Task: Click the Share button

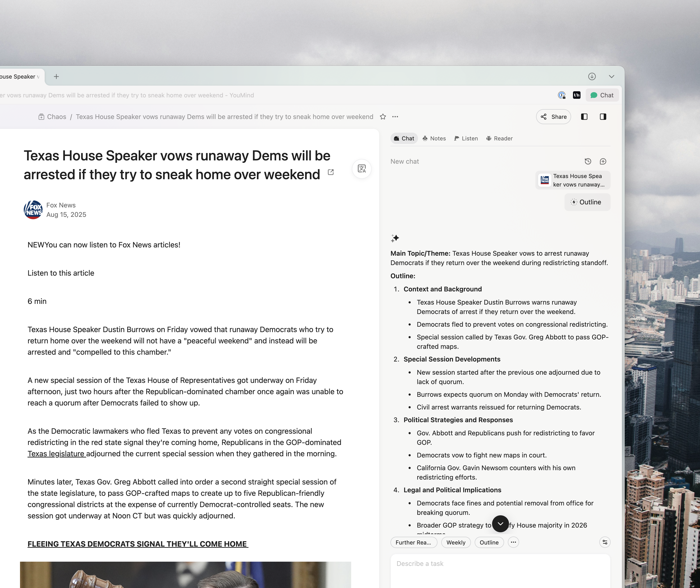Action: (x=553, y=117)
